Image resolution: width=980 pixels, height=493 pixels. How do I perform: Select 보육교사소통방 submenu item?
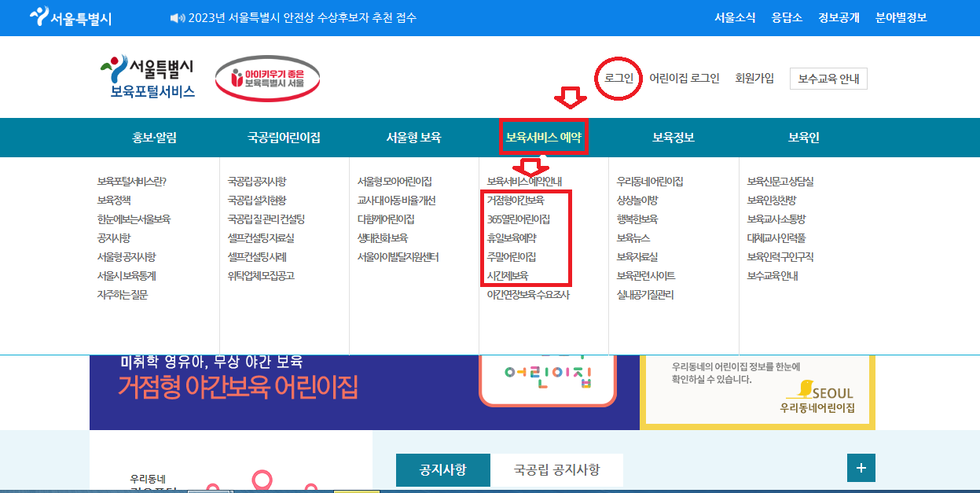click(x=776, y=219)
